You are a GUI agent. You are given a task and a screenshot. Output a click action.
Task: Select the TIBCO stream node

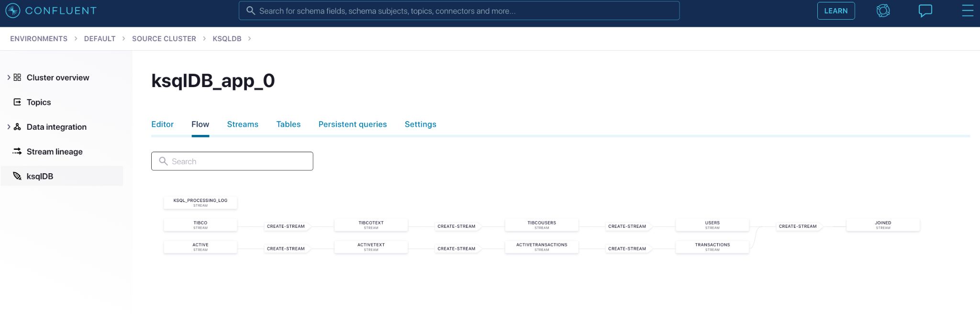click(x=200, y=225)
